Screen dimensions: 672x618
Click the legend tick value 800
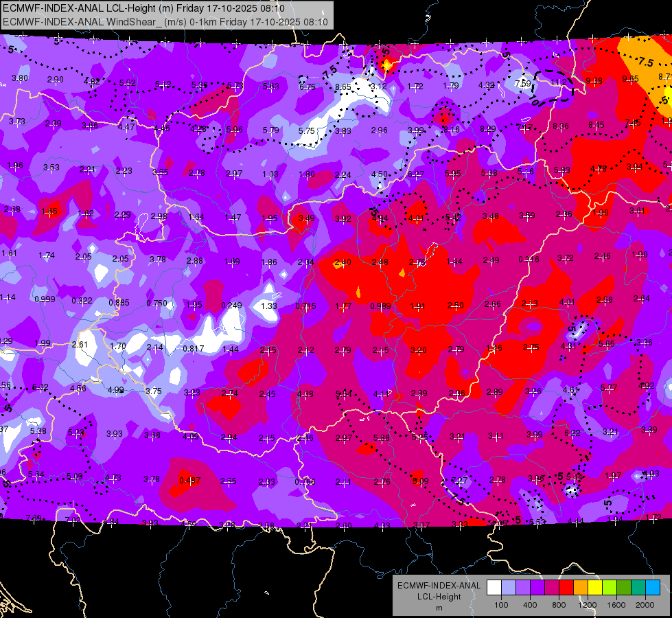559,605
